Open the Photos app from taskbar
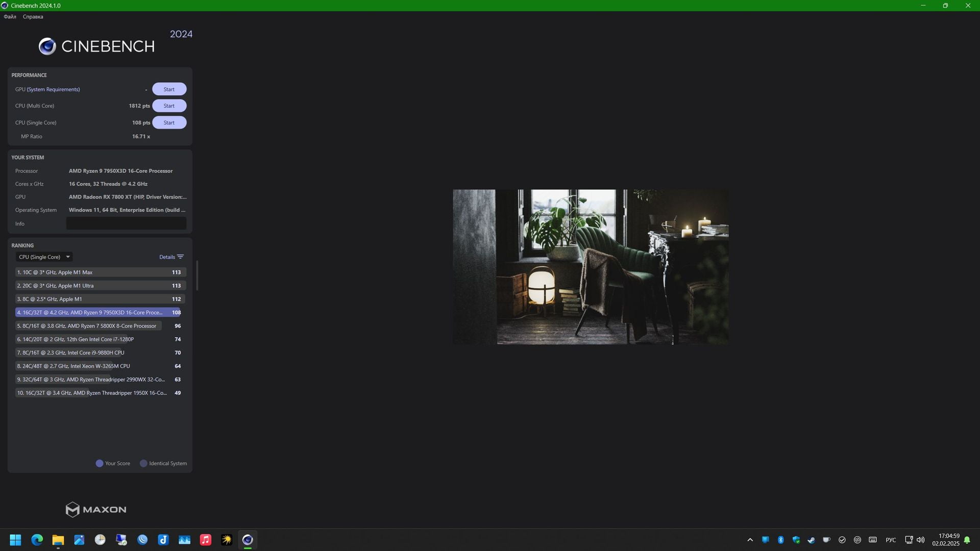Screen dimensions: 980x551 click(79, 540)
